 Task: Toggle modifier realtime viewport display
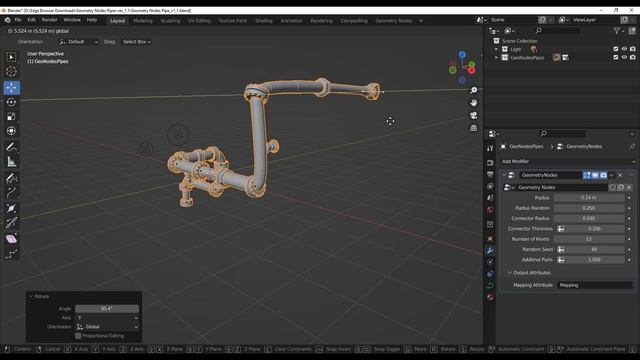(595, 175)
